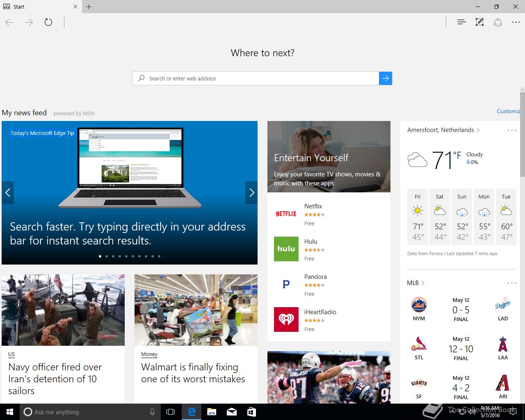
Task: Open the football players news photo
Action: point(329,377)
